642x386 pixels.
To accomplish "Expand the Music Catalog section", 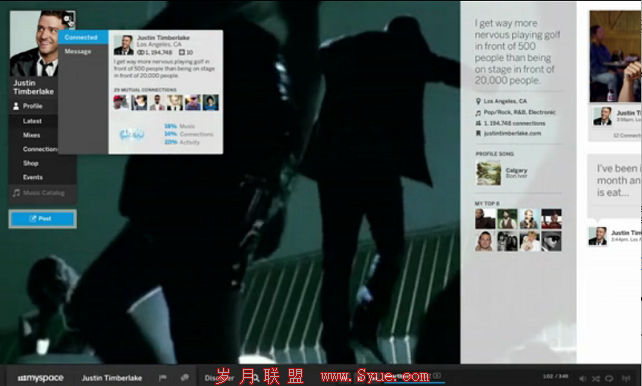I will click(43, 193).
